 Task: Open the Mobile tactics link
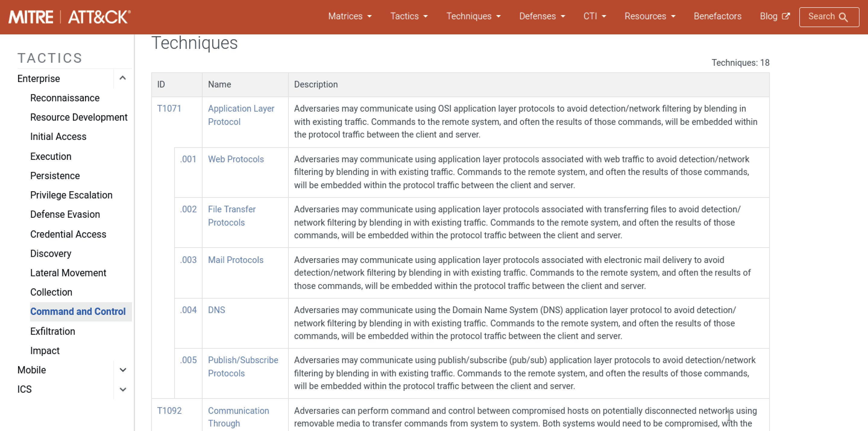[32, 370]
